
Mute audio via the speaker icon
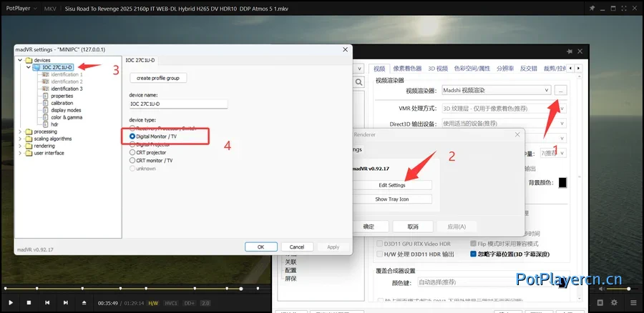pyautogui.click(x=601, y=289)
